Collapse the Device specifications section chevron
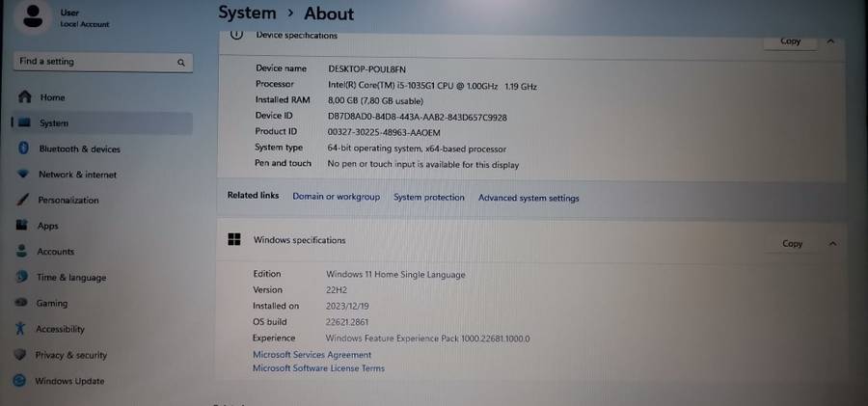 click(831, 41)
